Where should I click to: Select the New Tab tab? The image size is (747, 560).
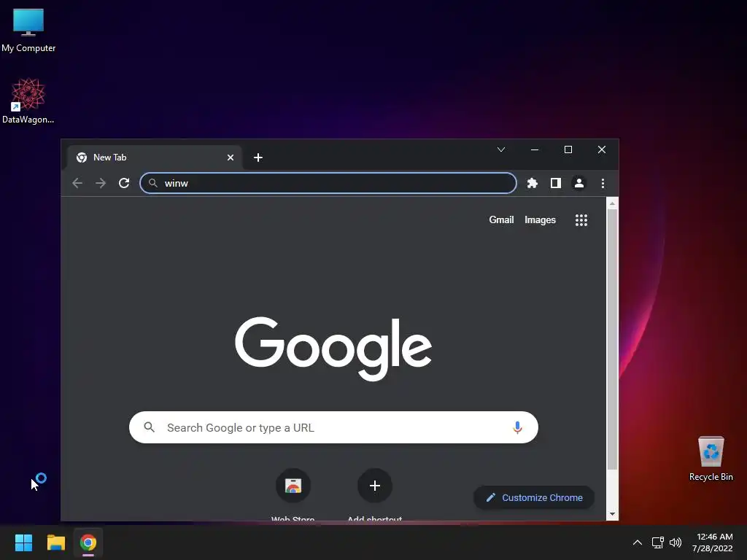pyautogui.click(x=155, y=157)
